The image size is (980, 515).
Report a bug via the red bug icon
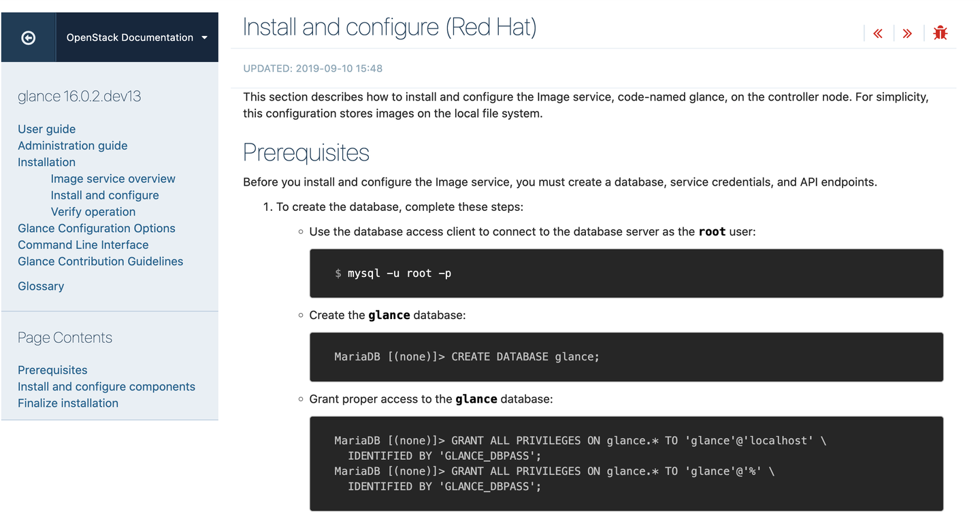click(x=940, y=32)
